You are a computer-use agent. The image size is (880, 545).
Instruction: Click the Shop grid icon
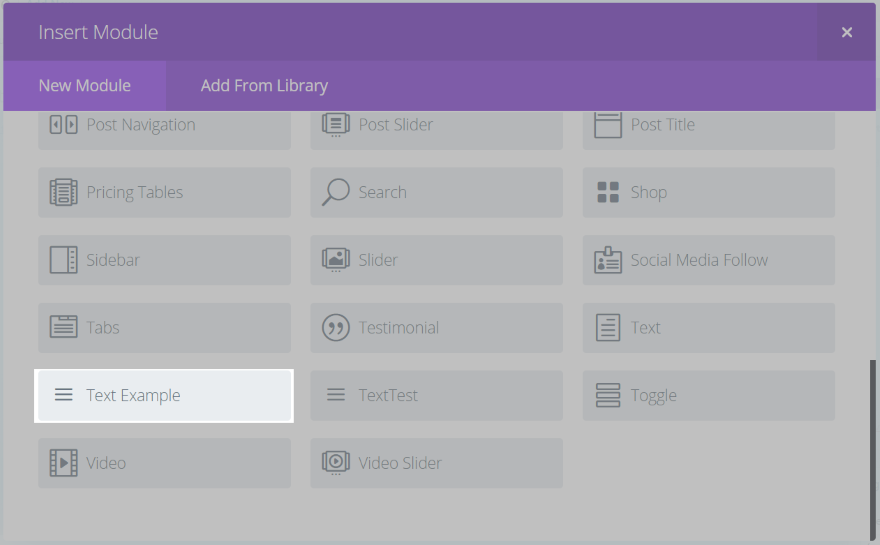[608, 192]
